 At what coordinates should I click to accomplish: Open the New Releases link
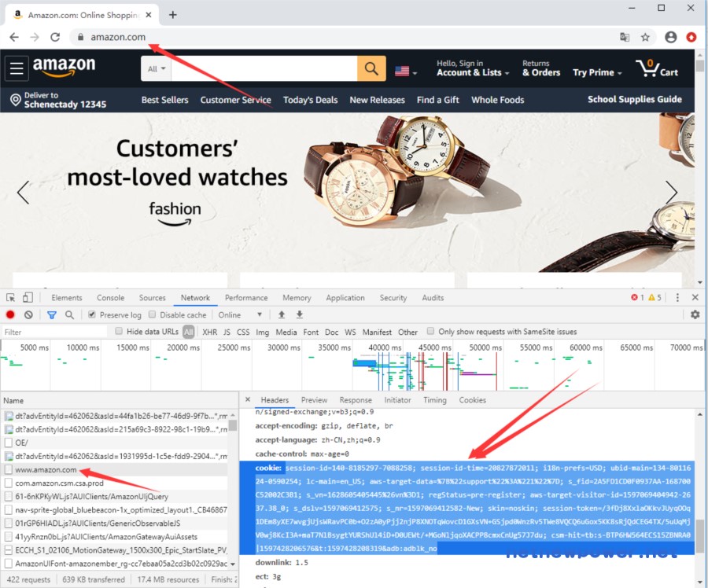(x=377, y=100)
